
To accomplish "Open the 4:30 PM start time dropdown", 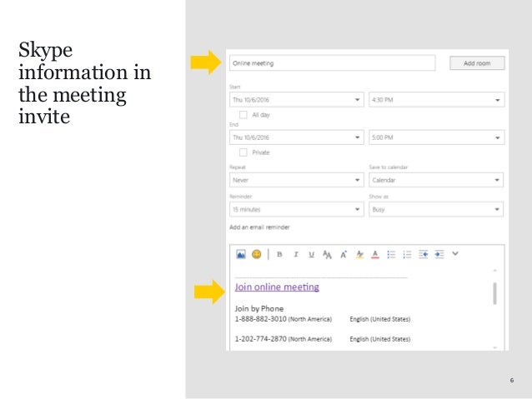I will [437, 100].
